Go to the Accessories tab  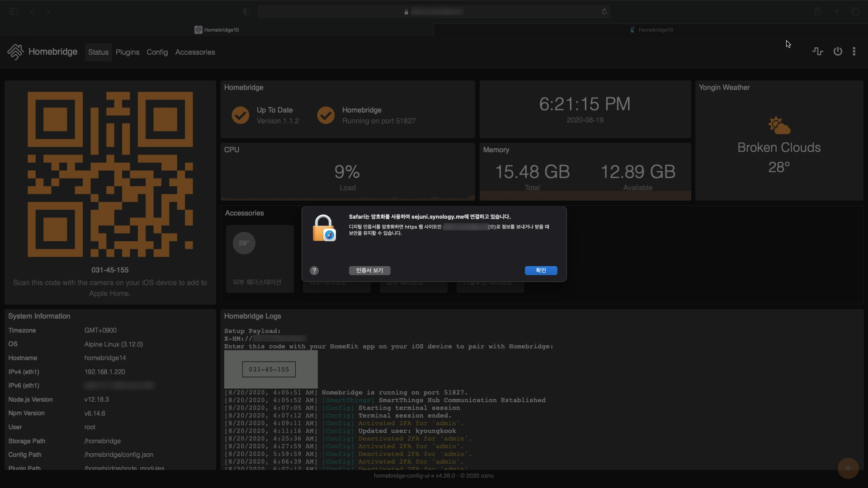coord(195,52)
